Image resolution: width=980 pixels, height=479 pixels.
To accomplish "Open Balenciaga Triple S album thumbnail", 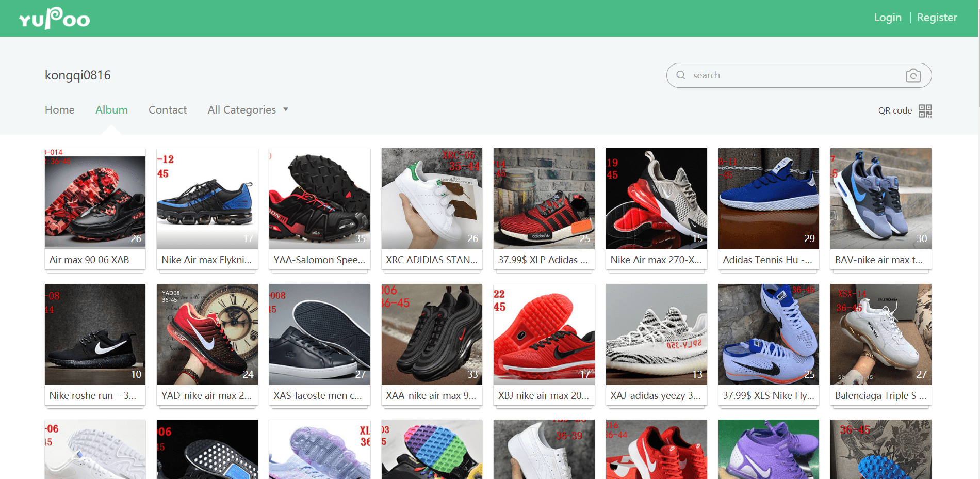I will (881, 334).
